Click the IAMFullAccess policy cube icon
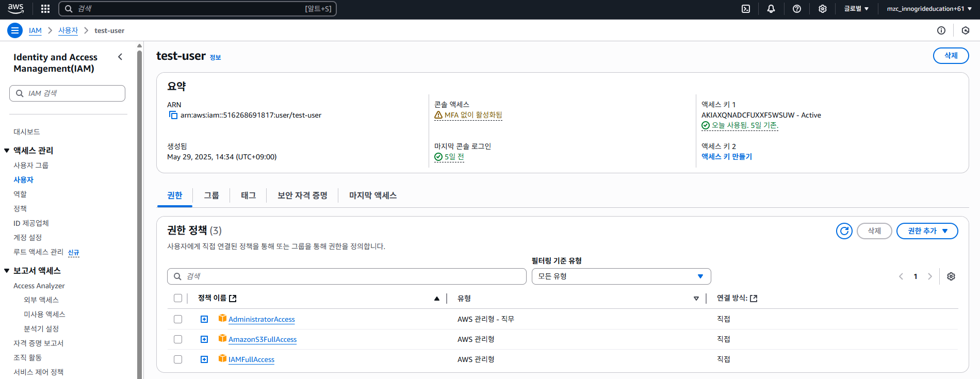980x379 pixels. 222,358
